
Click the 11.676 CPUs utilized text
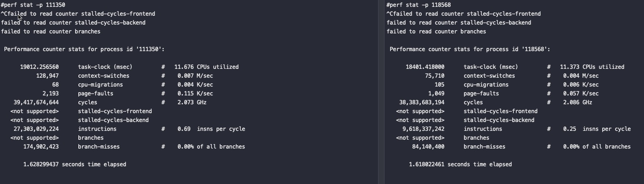(x=206, y=67)
